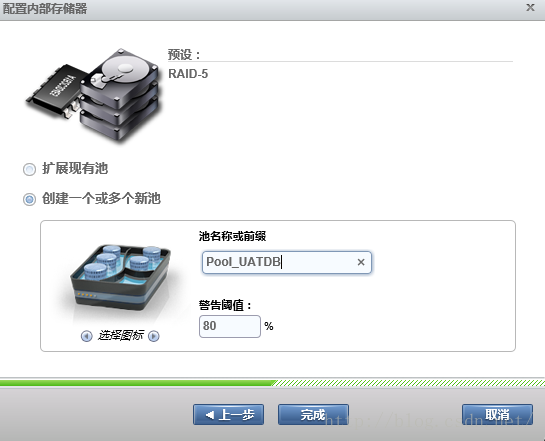Click the 完成 finish button

click(313, 414)
